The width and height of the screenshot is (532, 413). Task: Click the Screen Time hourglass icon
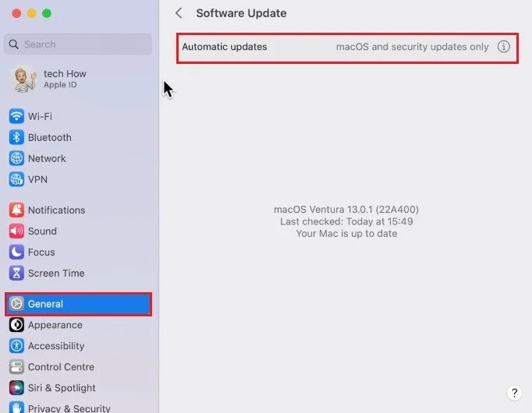coord(16,273)
